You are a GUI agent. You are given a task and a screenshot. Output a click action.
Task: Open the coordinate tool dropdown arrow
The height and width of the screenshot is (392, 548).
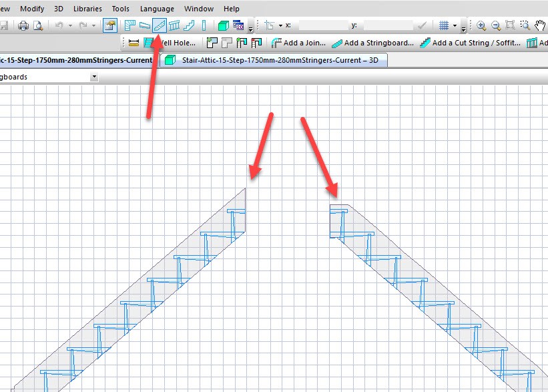tap(280, 25)
